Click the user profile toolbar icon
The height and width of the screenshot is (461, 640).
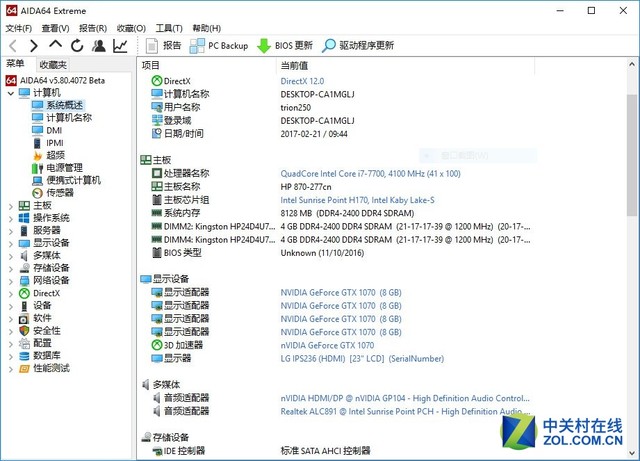coord(98,46)
